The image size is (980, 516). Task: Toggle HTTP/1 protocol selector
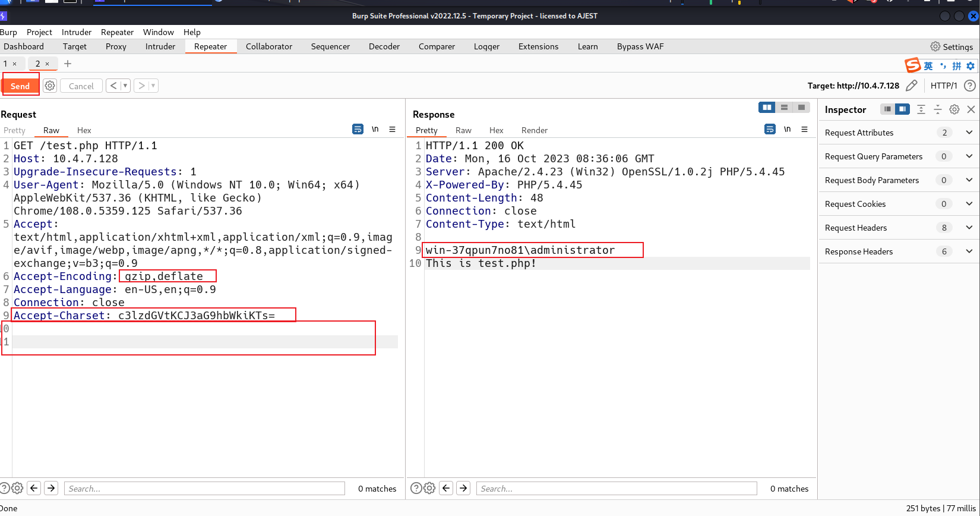(x=944, y=86)
